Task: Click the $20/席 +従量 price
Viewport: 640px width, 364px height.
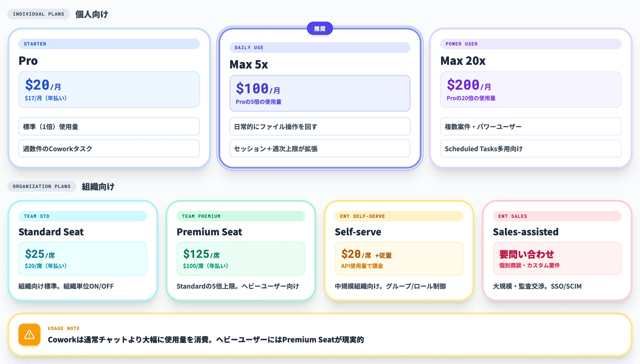Action: [x=366, y=254]
